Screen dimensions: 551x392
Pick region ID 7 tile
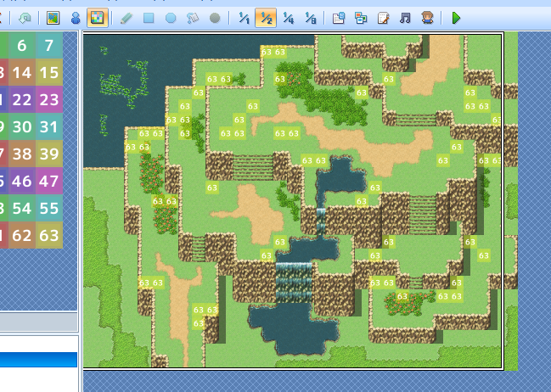49,45
